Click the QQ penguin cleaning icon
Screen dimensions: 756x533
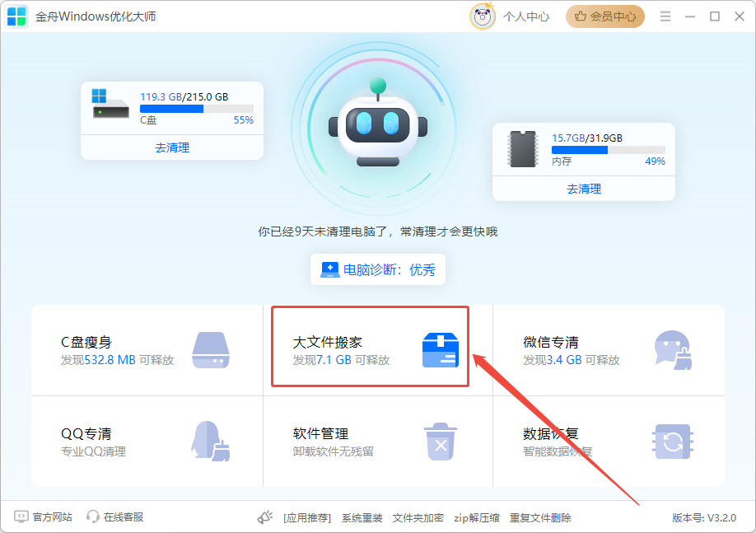(x=211, y=442)
